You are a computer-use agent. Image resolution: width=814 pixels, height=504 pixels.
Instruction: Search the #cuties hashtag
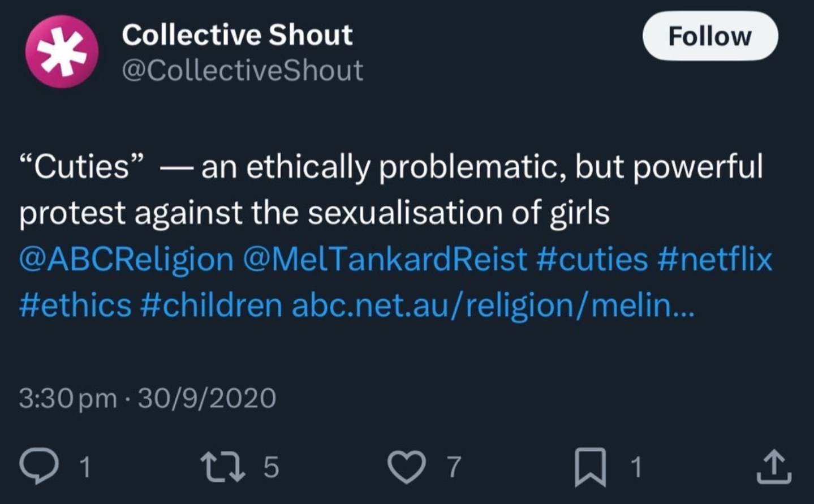[x=592, y=260]
